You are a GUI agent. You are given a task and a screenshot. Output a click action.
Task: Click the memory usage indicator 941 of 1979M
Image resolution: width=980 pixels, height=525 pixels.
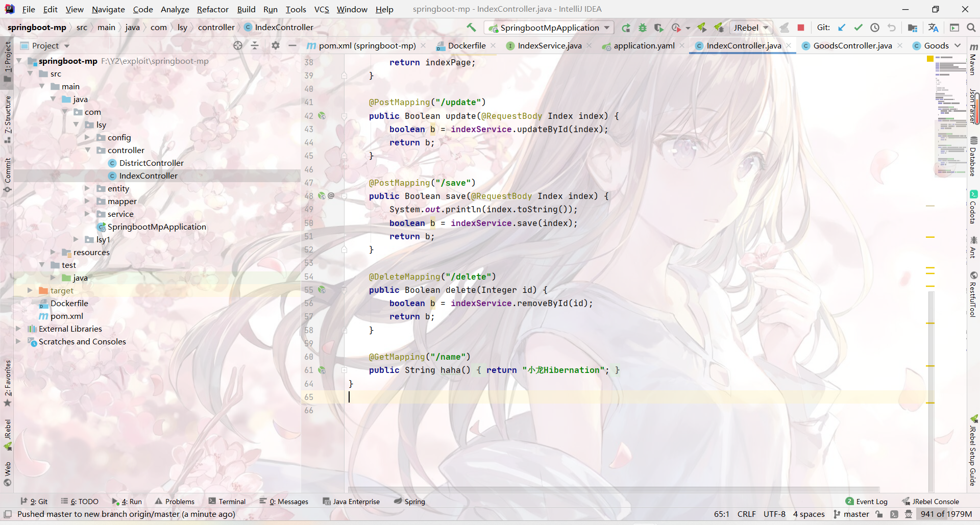(946, 514)
